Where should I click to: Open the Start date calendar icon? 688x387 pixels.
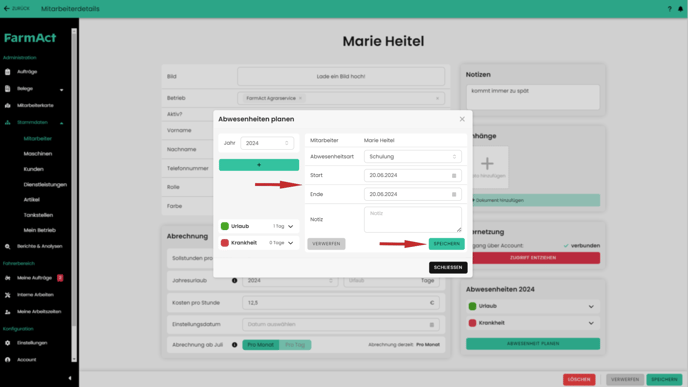[x=454, y=176]
